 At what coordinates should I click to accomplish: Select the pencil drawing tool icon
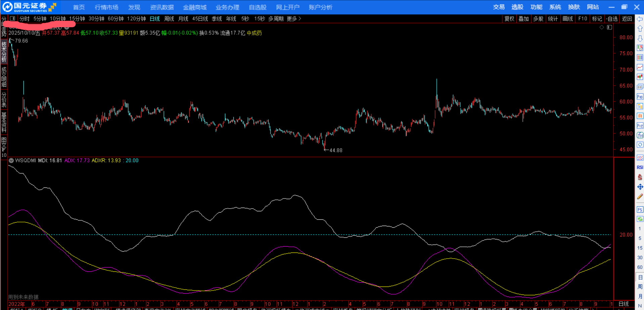(640, 196)
